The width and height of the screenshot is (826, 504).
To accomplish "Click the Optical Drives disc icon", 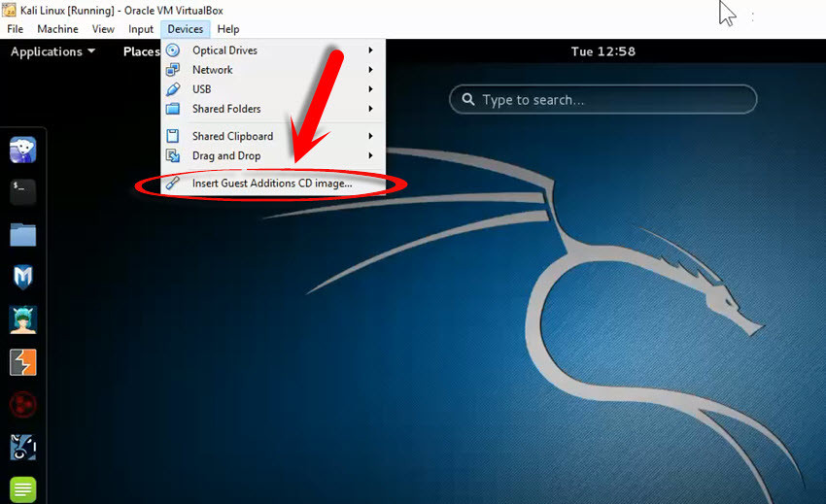I will pyautogui.click(x=173, y=50).
